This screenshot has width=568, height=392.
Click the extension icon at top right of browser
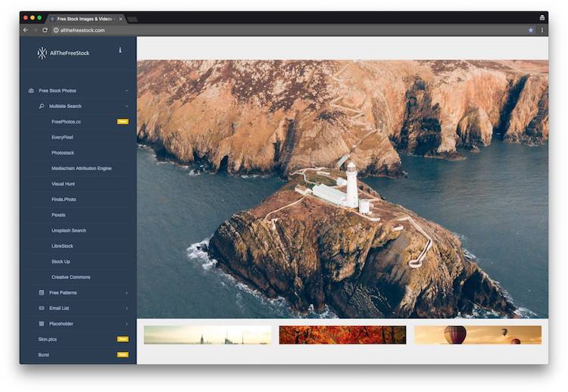click(542, 17)
